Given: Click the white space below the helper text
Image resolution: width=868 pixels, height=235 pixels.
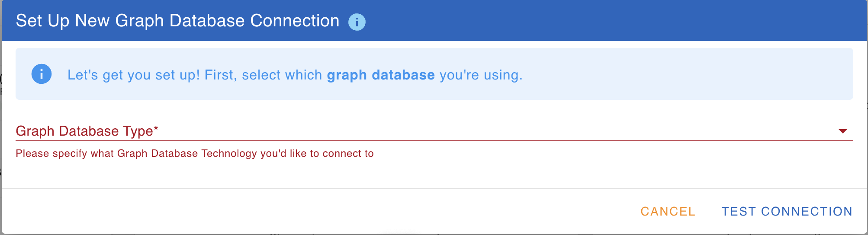Looking at the screenshot, I should (x=433, y=173).
